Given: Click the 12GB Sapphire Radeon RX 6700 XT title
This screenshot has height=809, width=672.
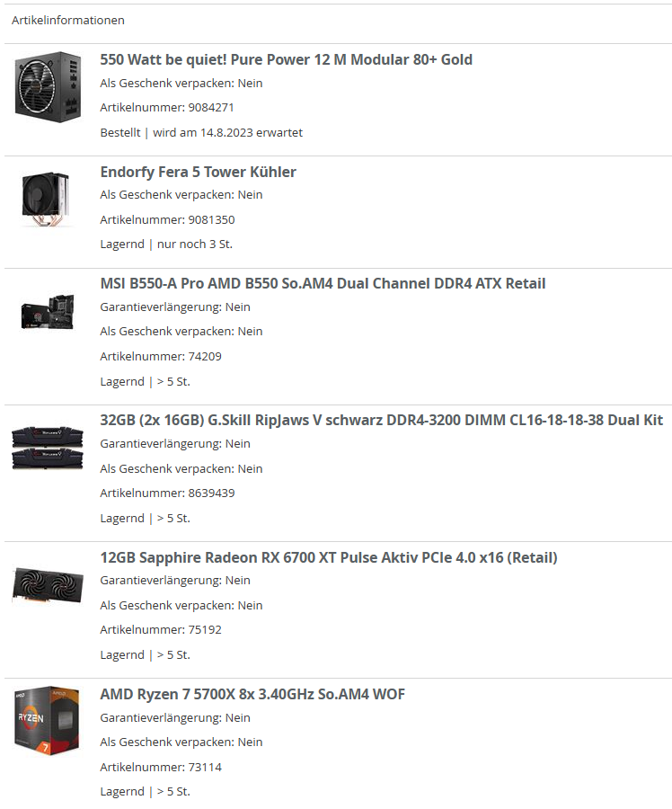Looking at the screenshot, I should (x=329, y=557).
